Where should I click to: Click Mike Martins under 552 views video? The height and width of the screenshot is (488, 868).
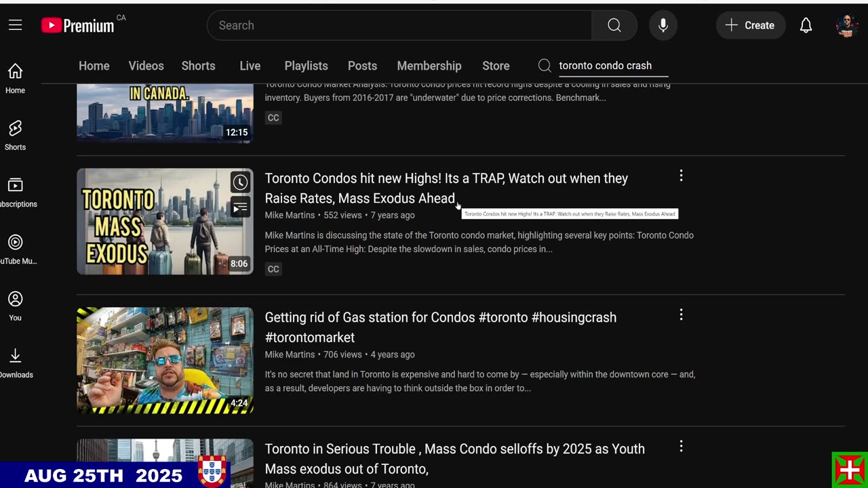[290, 216]
